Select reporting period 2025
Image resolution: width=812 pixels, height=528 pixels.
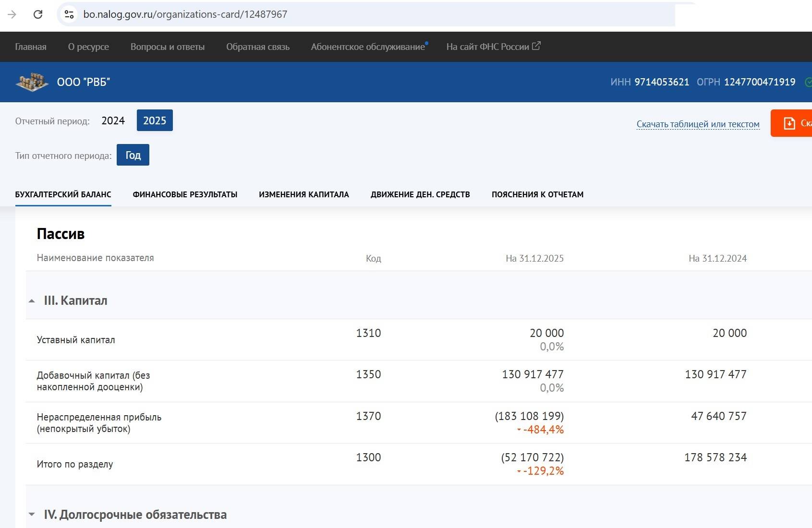coord(155,120)
